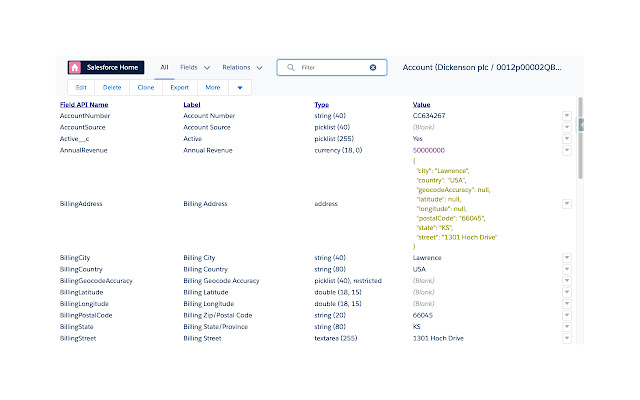Sort by Field API Name column header
The height and width of the screenshot is (400, 640).
point(84,104)
